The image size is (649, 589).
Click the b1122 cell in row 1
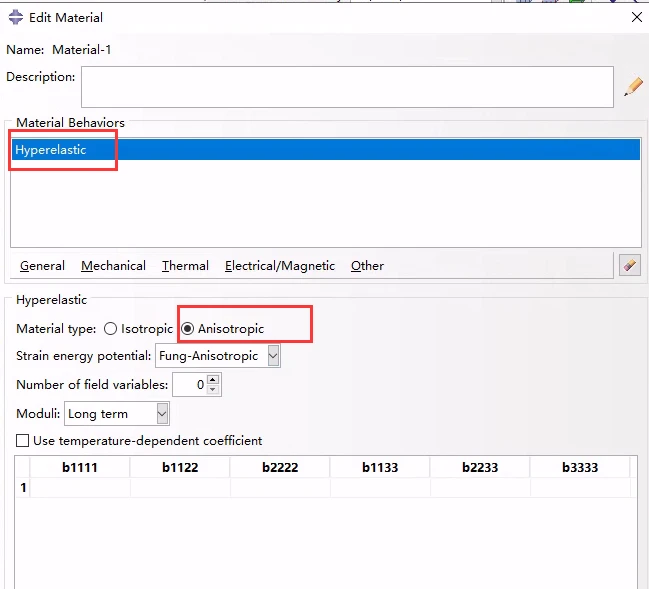(180, 488)
